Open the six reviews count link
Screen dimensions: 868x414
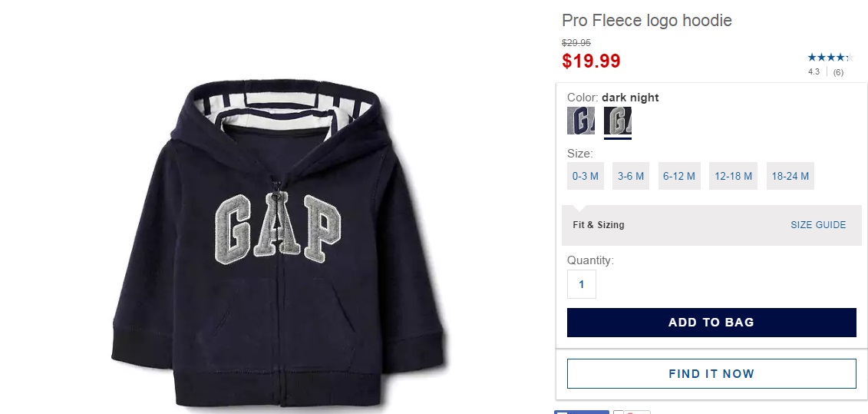[x=838, y=72]
